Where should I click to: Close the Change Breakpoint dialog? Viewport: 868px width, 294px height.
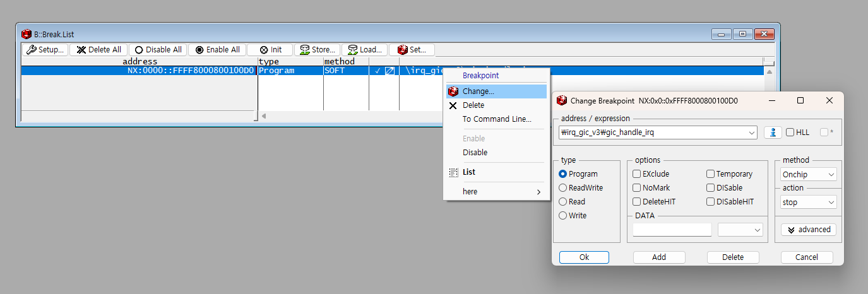pyautogui.click(x=829, y=100)
